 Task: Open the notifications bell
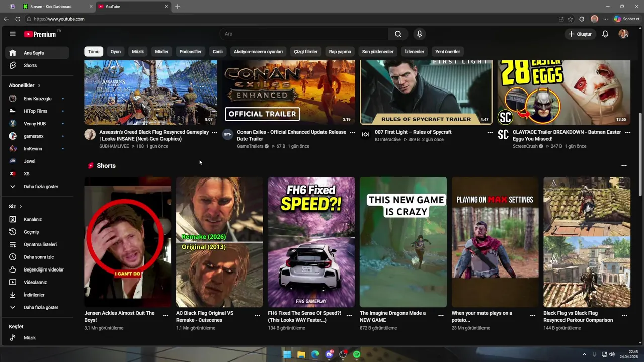[605, 34]
